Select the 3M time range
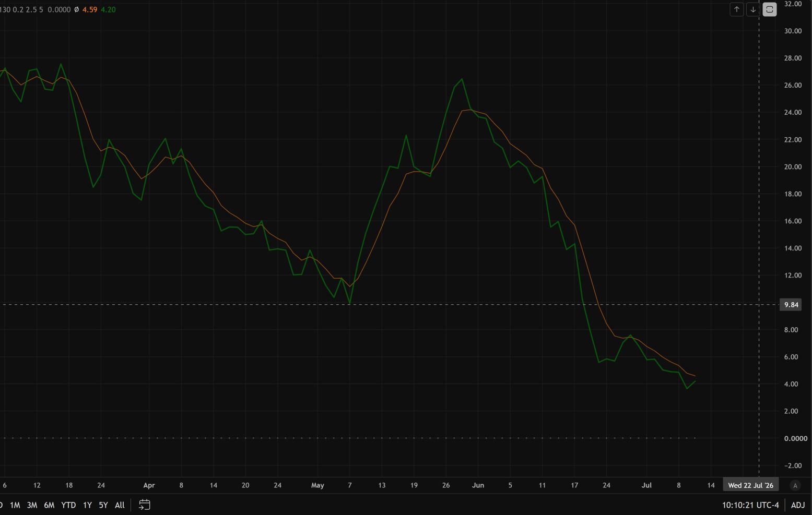The width and height of the screenshot is (812, 515). coord(32,505)
